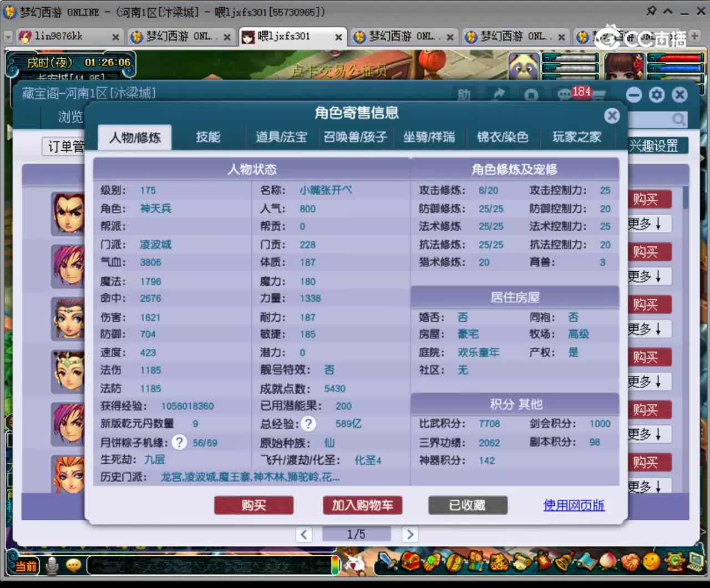Open 藏宝阁 settings gear icon
The image size is (710, 588).
(x=657, y=95)
